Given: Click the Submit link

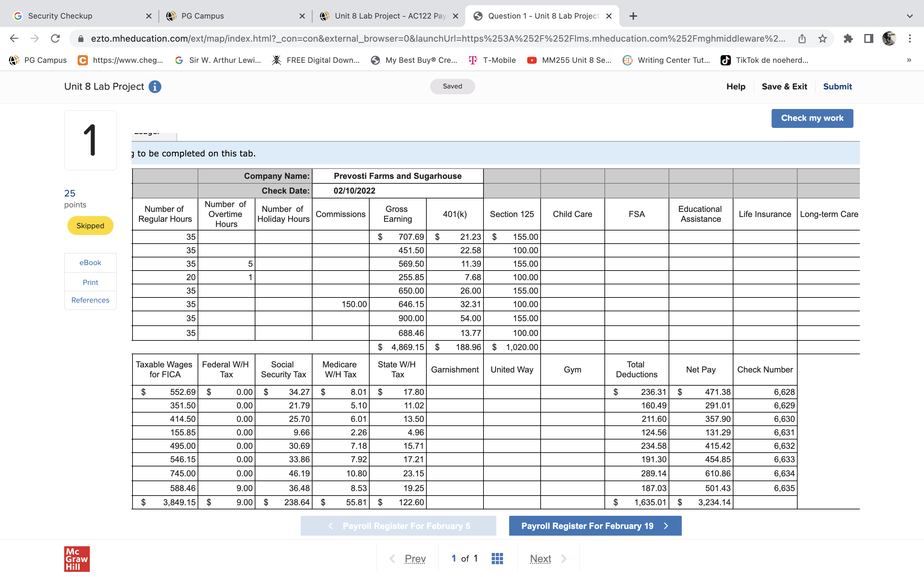Looking at the screenshot, I should point(837,87).
